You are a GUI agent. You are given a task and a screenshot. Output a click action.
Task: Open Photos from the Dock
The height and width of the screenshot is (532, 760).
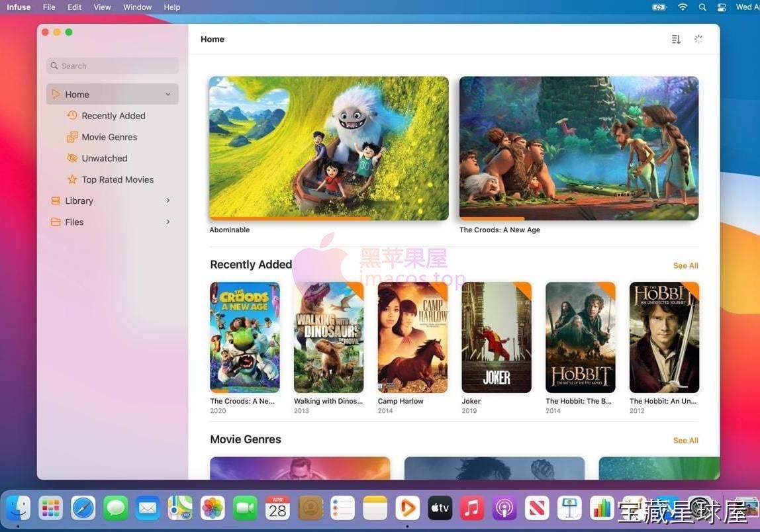pyautogui.click(x=213, y=508)
